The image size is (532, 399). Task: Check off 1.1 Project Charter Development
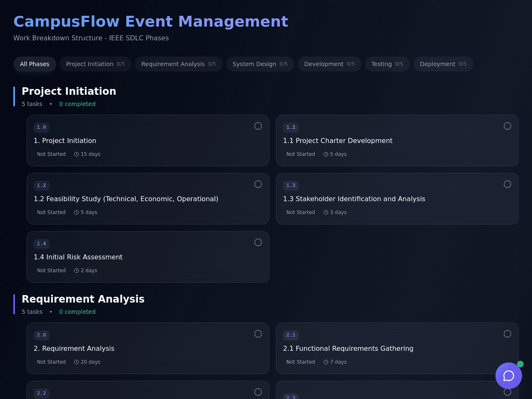[x=507, y=126]
